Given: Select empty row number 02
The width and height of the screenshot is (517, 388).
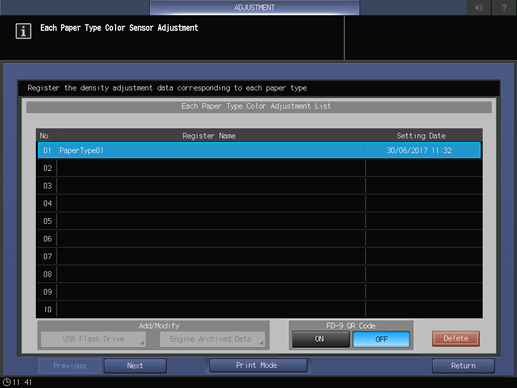Looking at the screenshot, I should click(x=259, y=168).
